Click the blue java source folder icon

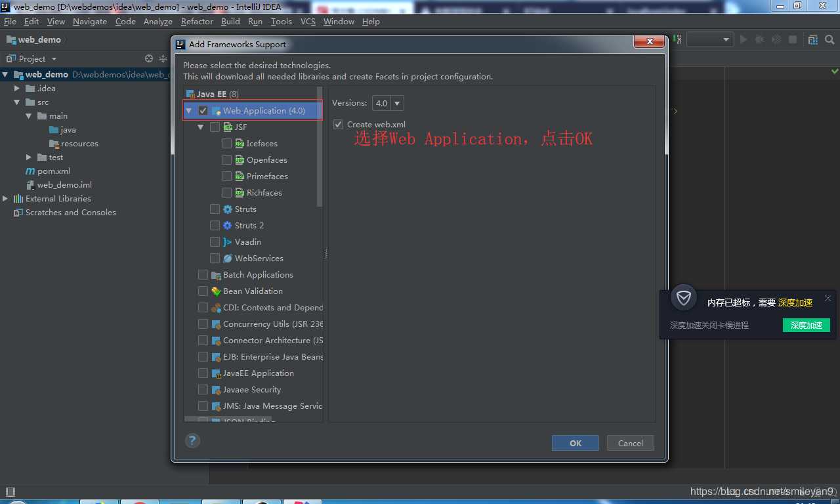click(x=54, y=130)
